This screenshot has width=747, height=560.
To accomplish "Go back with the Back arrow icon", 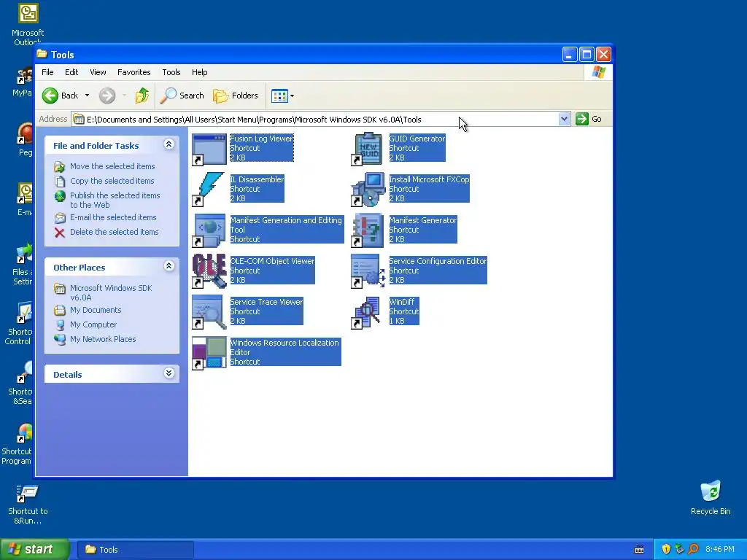I will pos(50,96).
